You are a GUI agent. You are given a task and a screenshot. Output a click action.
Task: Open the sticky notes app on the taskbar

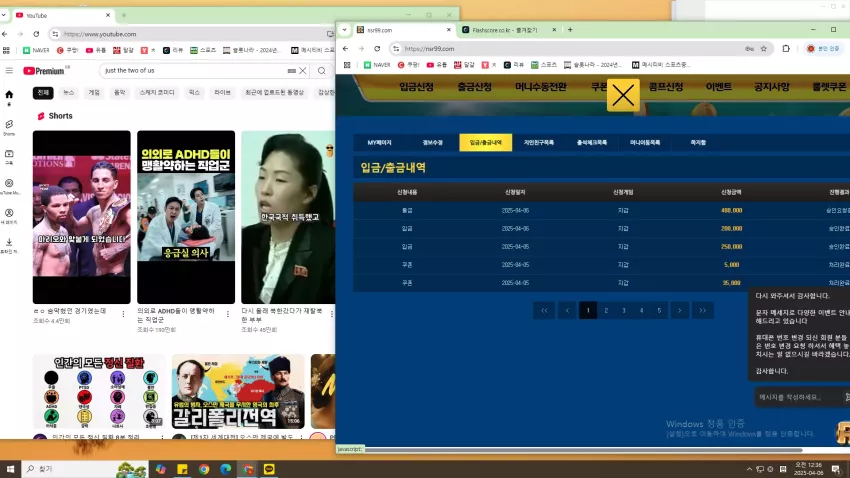[182, 469]
